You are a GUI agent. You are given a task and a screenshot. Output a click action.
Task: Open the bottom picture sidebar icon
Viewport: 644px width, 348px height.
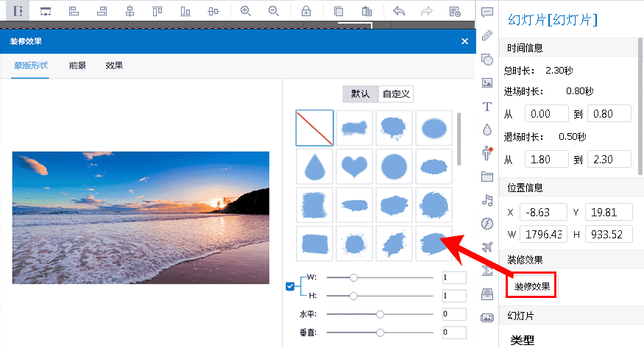point(487,318)
